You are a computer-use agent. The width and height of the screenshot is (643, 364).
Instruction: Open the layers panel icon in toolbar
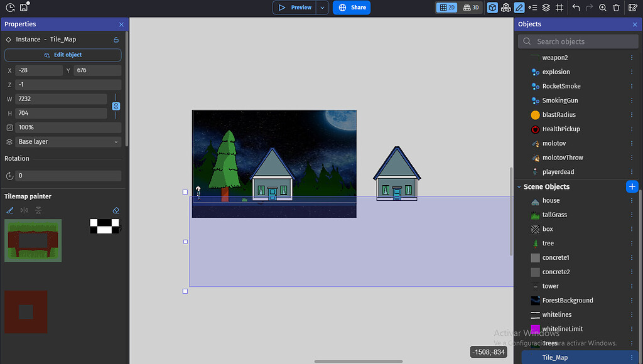point(546,8)
